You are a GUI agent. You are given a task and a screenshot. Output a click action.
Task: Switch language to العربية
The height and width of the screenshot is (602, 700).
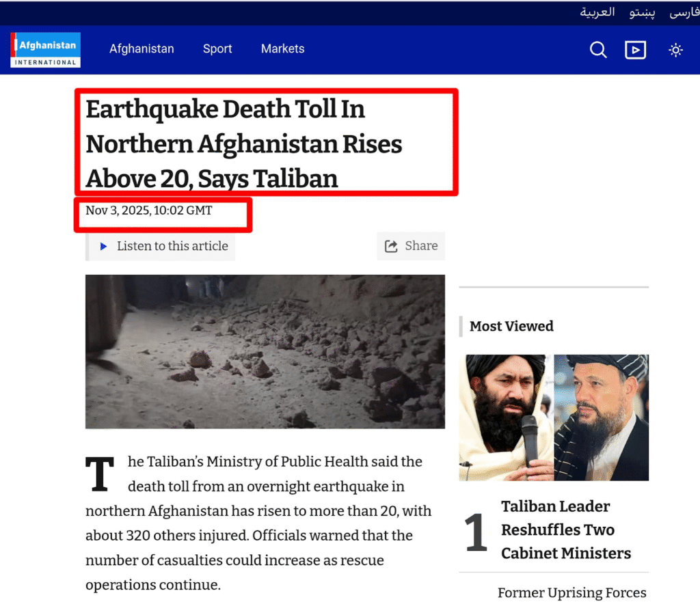[x=597, y=12]
